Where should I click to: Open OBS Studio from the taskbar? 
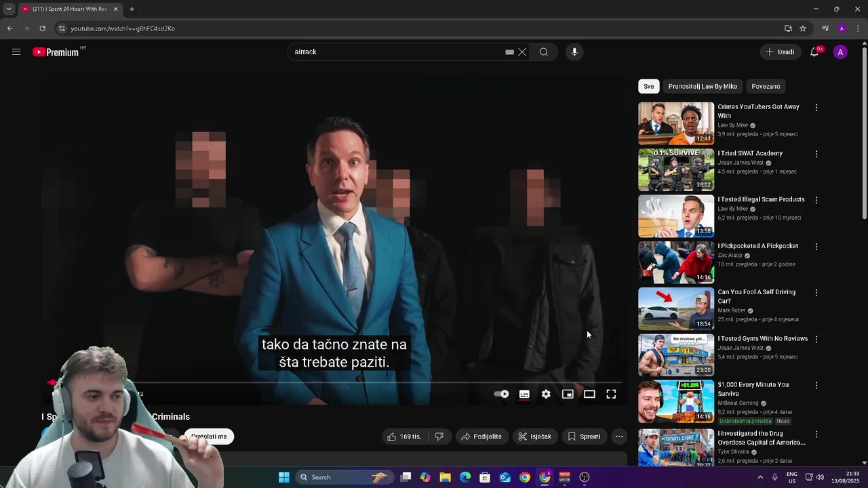coord(585,477)
